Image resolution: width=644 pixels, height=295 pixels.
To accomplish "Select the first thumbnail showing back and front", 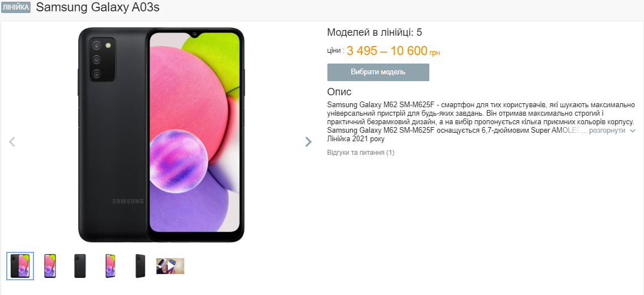I will click(20, 265).
